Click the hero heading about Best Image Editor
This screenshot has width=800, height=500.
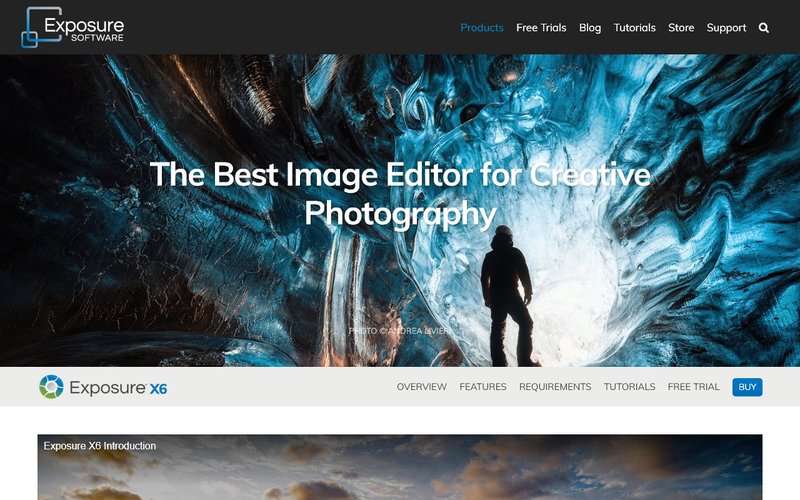(400, 194)
